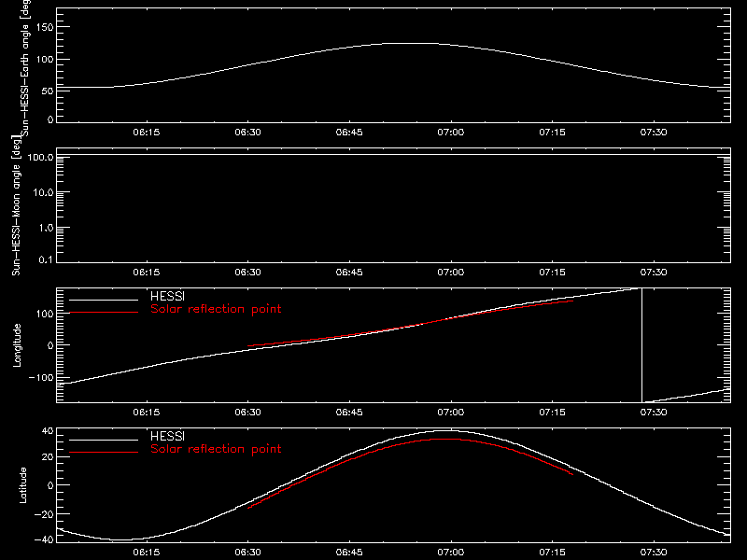Click the 150 tick on Earth angle axis

tap(45, 27)
